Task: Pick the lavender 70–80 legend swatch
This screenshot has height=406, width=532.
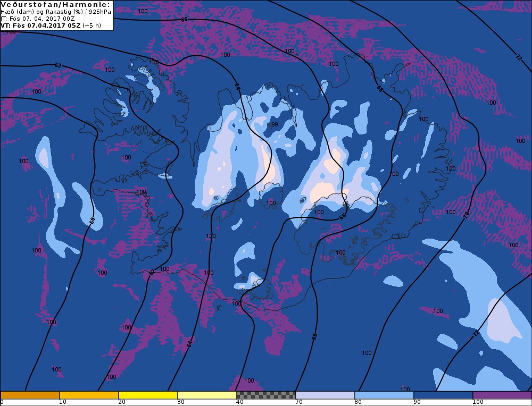Action: [x=325, y=395]
